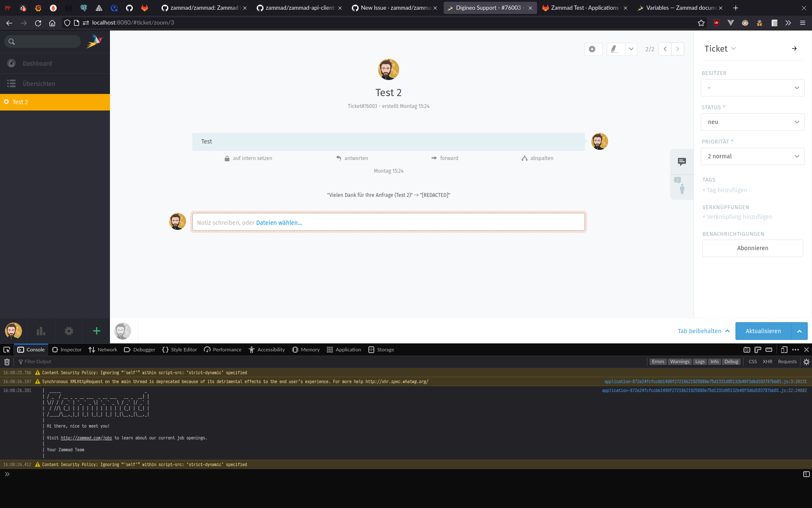The height and width of the screenshot is (508, 812).
Task: Open the customer info sidebar person icon
Action: pos(681,188)
